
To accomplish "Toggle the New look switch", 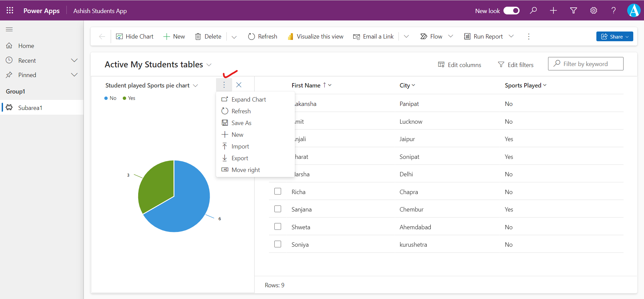I will pyautogui.click(x=511, y=11).
